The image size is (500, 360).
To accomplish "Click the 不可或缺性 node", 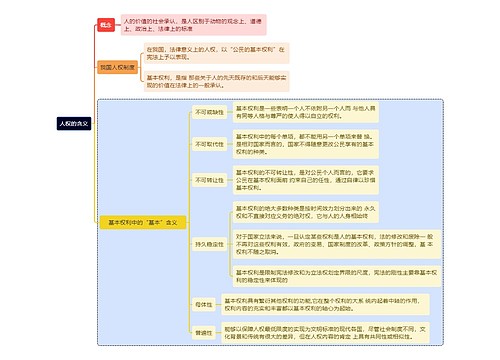I will (209, 112).
